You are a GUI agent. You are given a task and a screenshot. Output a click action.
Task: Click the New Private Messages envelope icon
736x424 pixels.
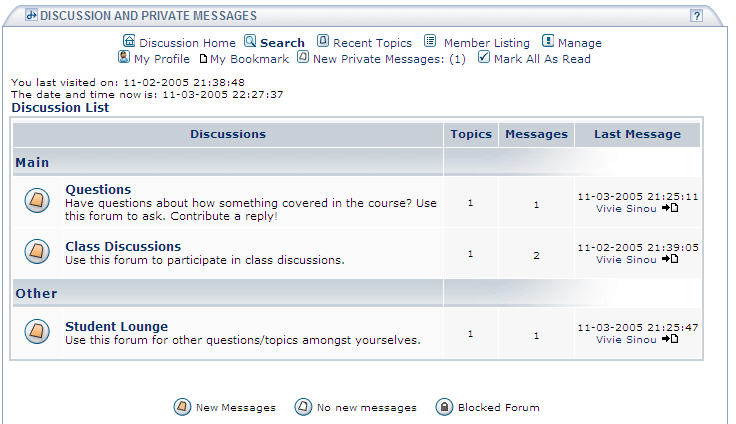click(x=303, y=57)
